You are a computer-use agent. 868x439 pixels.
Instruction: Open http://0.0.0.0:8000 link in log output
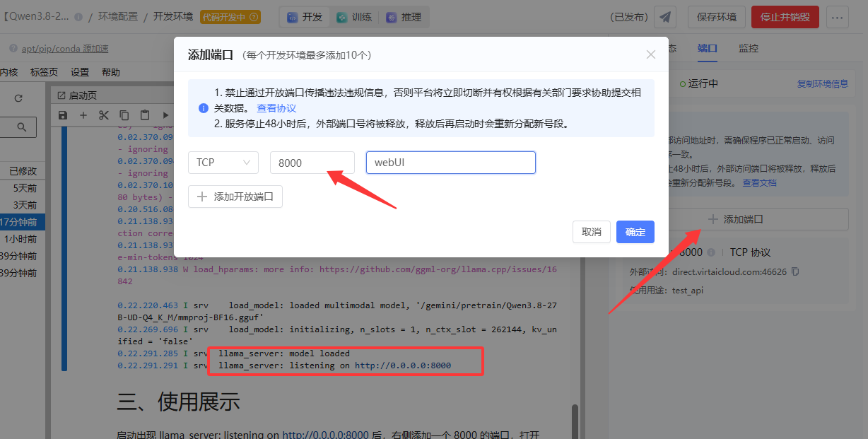click(x=403, y=365)
